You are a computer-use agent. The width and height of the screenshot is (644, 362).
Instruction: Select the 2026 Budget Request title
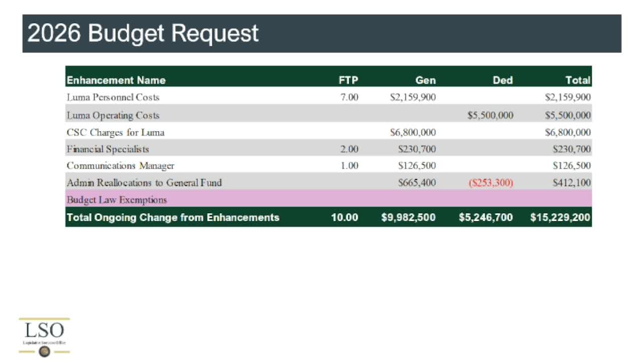click(x=143, y=33)
